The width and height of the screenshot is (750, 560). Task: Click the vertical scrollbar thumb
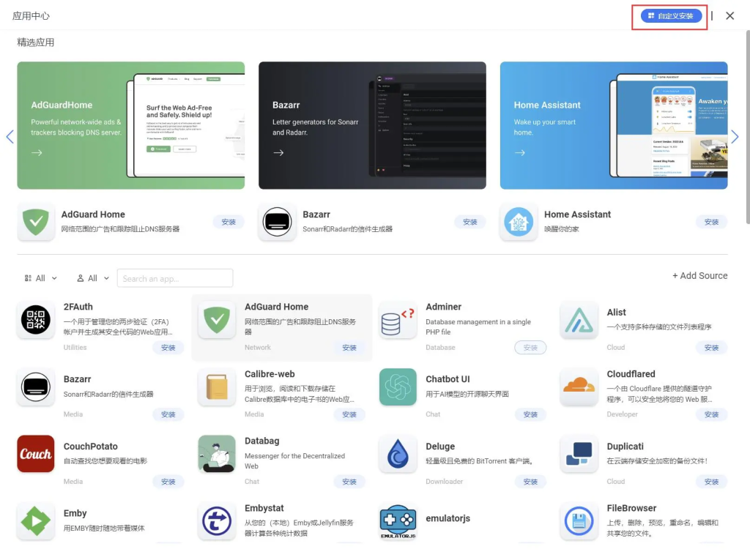click(x=748, y=127)
